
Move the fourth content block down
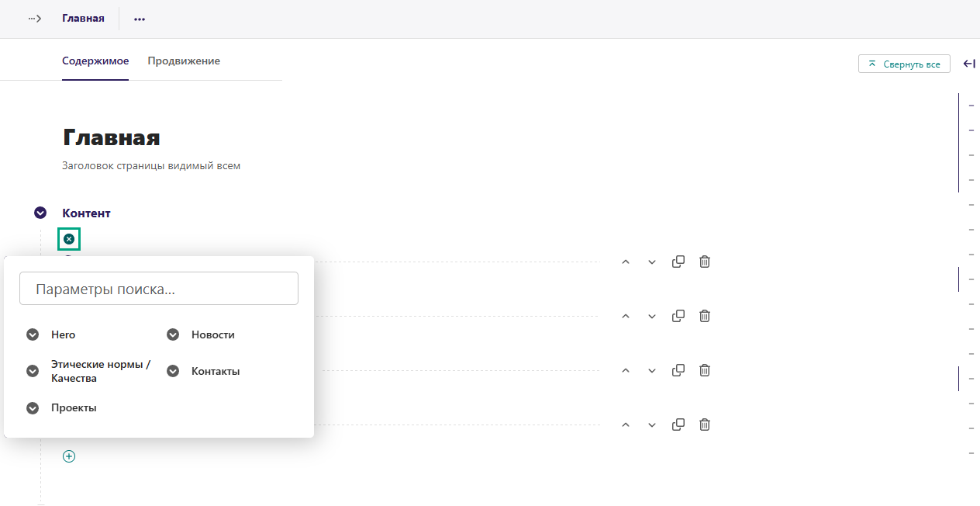pos(652,425)
